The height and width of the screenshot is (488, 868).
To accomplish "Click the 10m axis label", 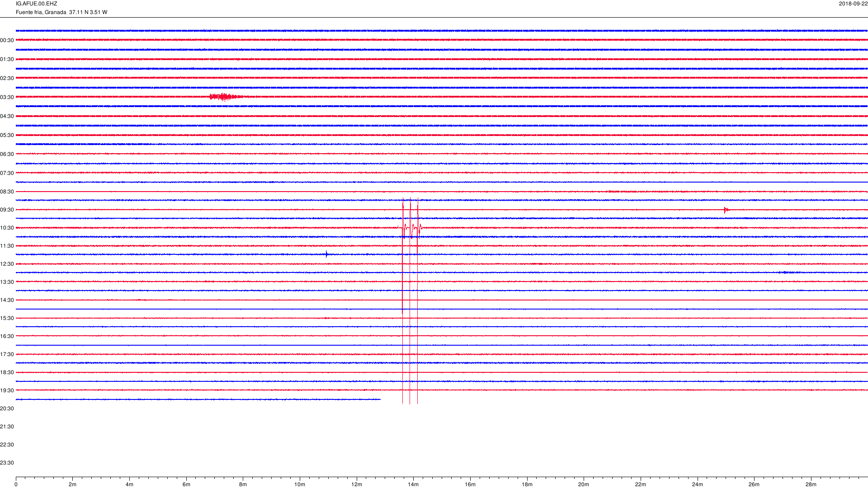I will pyautogui.click(x=300, y=484).
